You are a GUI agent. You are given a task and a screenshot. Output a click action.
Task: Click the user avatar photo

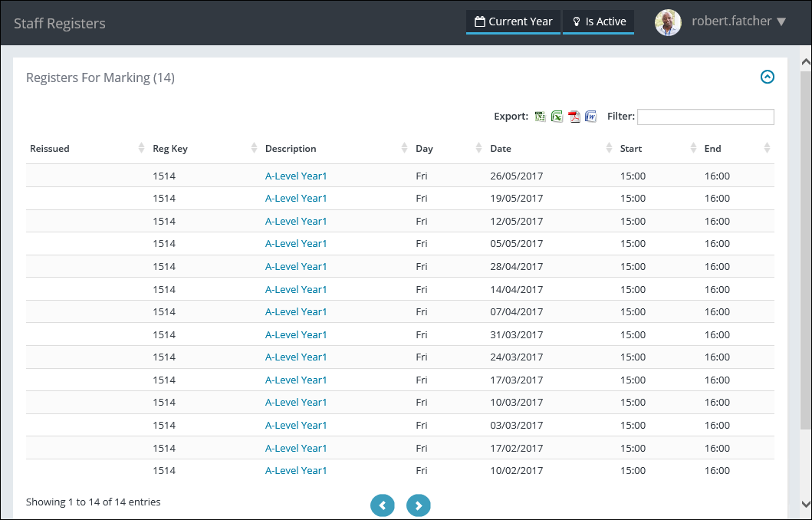click(x=668, y=22)
